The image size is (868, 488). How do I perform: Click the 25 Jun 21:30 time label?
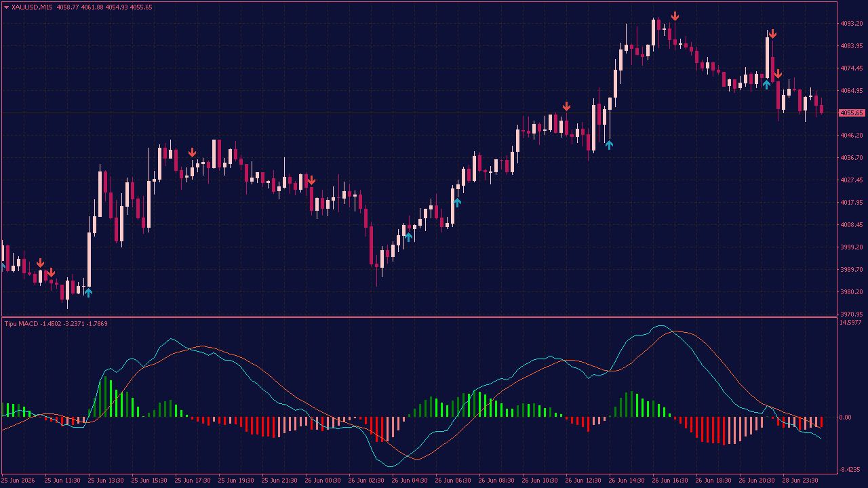pos(279,481)
